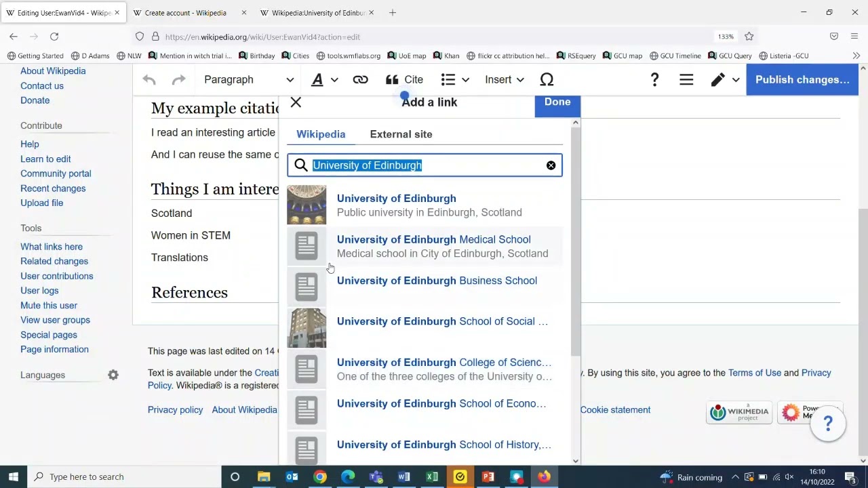Open What links here tool

(x=52, y=247)
